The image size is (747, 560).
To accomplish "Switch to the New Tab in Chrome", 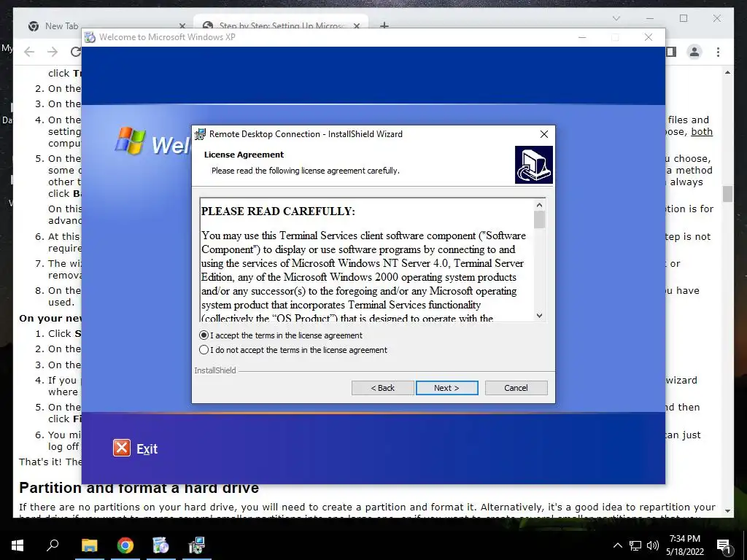I will pos(61,26).
